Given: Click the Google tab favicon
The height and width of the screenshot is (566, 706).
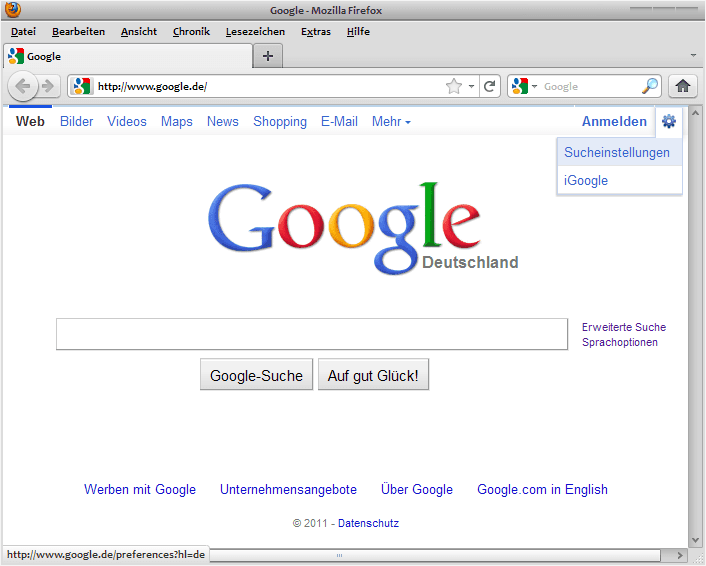Looking at the screenshot, I should [x=16, y=56].
